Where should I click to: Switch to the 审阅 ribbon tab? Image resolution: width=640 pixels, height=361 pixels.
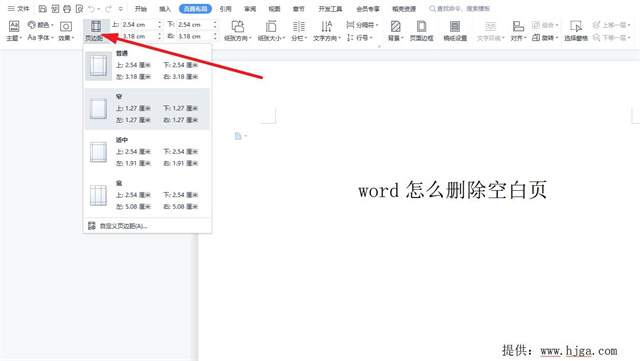pyautogui.click(x=250, y=9)
